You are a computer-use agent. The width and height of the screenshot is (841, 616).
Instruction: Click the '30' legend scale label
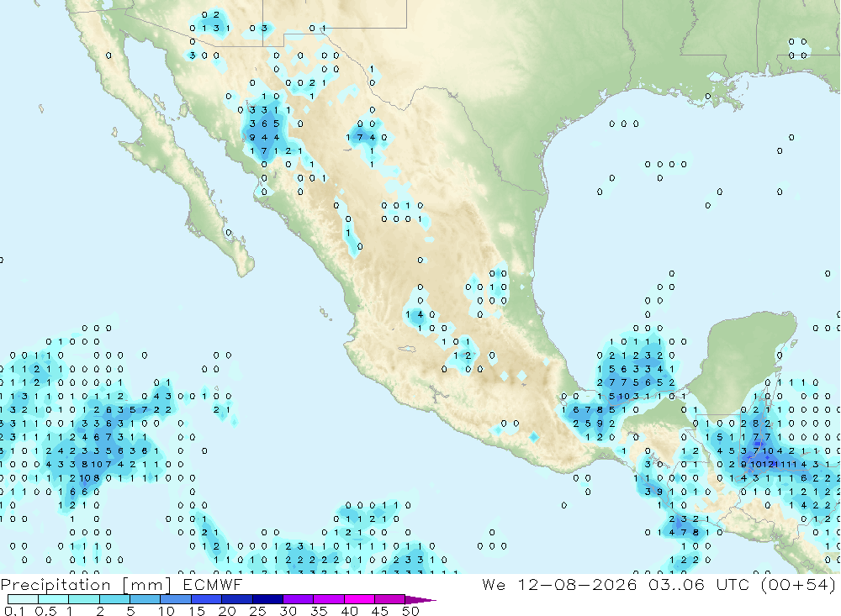click(288, 611)
